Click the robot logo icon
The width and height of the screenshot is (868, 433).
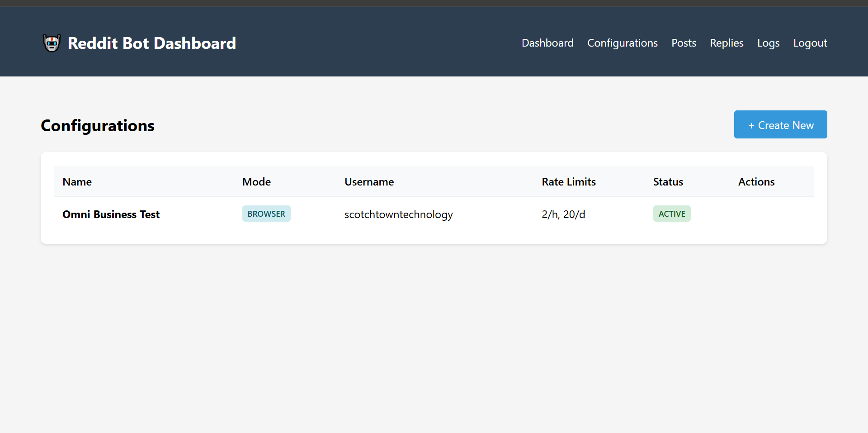[x=52, y=43]
